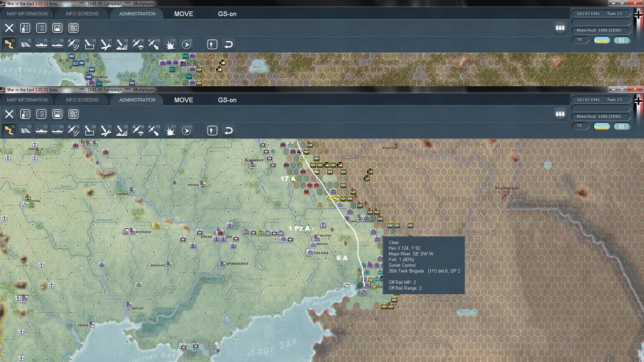Click save game floppy icon in upper window
This screenshot has height=362, width=644.
[x=57, y=28]
